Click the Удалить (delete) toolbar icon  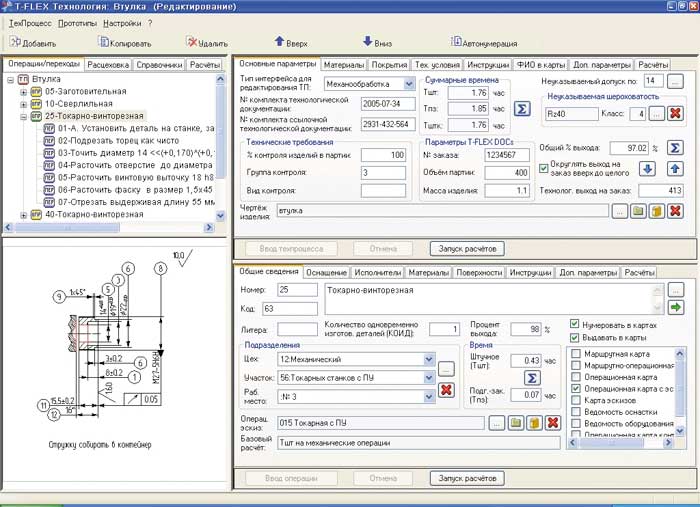click(x=192, y=42)
